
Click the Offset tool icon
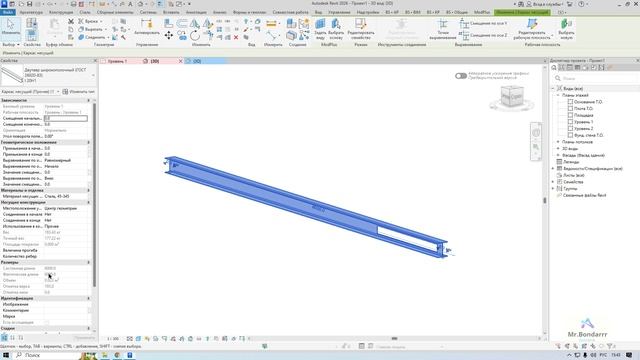(x=182, y=24)
